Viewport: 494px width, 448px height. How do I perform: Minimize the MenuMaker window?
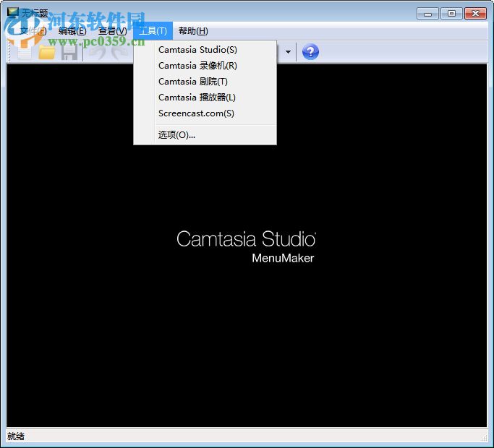[427, 14]
